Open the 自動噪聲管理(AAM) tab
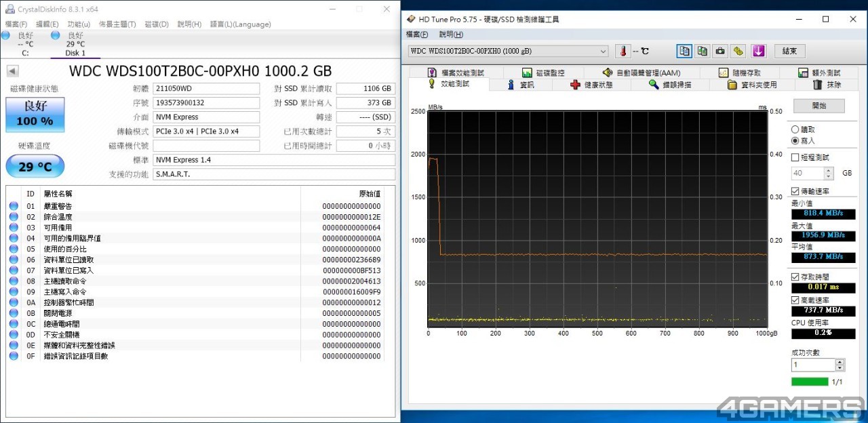868x423 pixels. (x=641, y=73)
